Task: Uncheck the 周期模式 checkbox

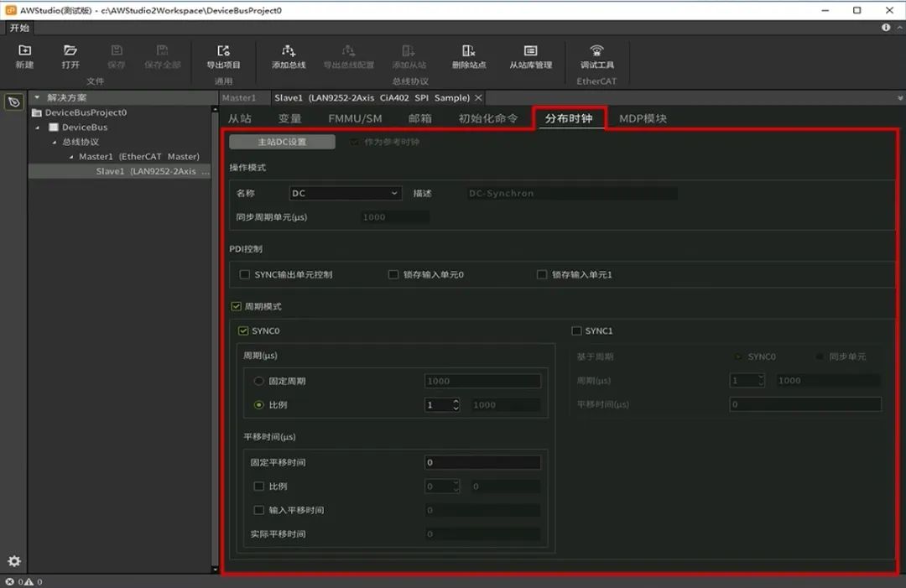Action: click(x=236, y=305)
